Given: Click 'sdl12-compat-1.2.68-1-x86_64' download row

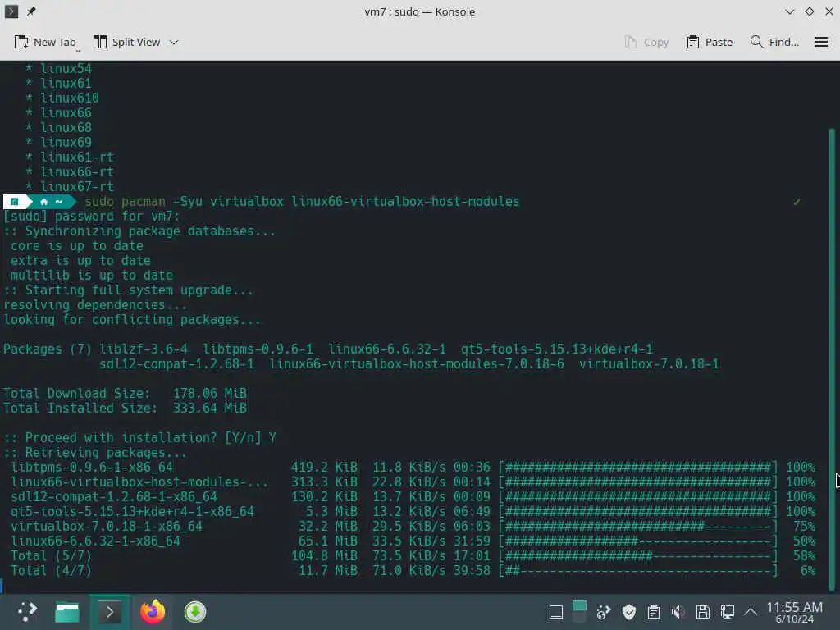Looking at the screenshot, I should [x=413, y=496].
